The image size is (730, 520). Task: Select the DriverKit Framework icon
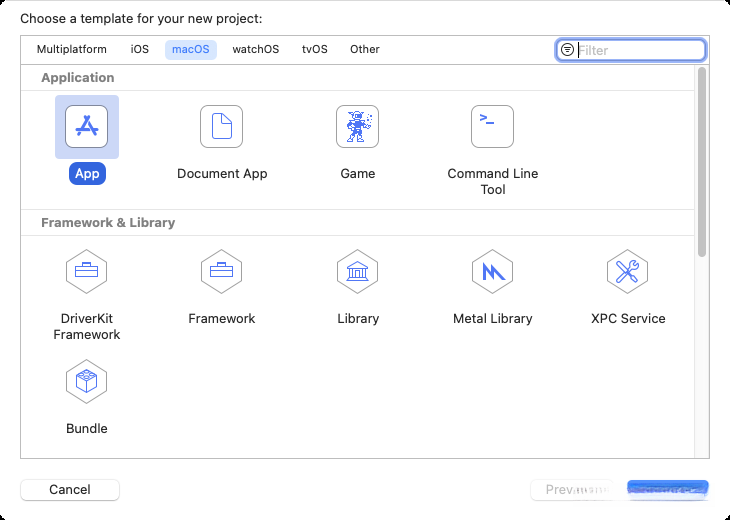click(87, 271)
